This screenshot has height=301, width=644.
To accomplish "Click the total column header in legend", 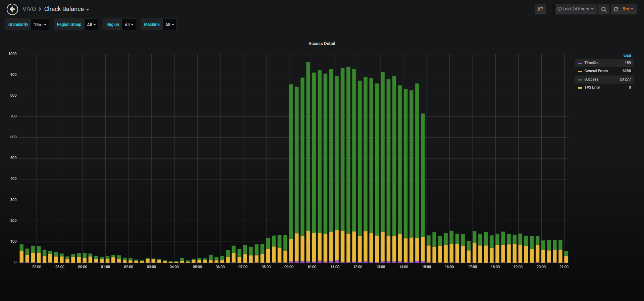I will point(627,55).
